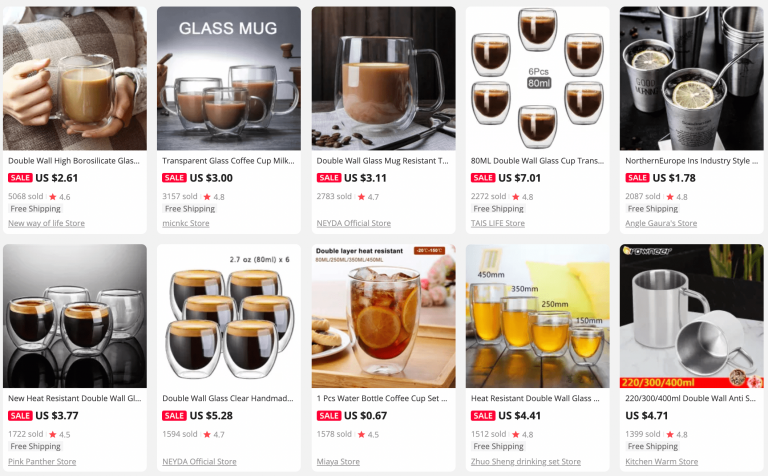
Task: Open the four-size glass cups 450mm image
Action: point(538,316)
